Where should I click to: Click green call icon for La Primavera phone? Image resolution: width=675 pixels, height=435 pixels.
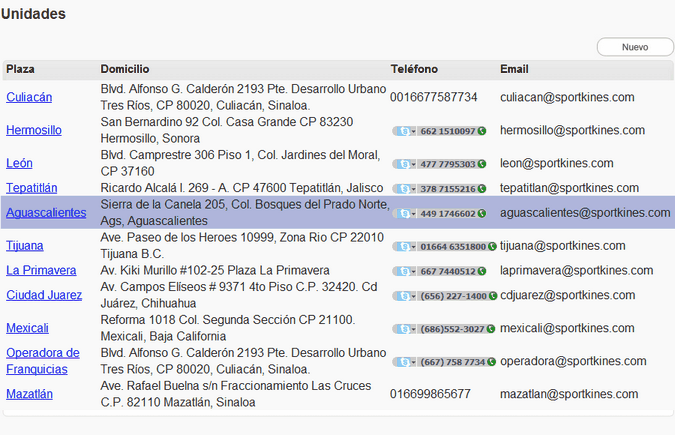tap(481, 271)
